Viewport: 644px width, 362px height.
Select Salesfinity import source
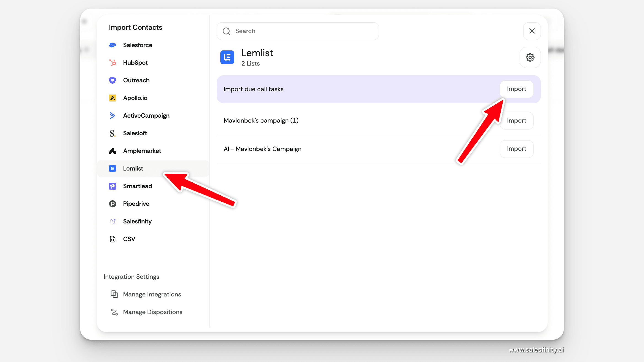(137, 221)
